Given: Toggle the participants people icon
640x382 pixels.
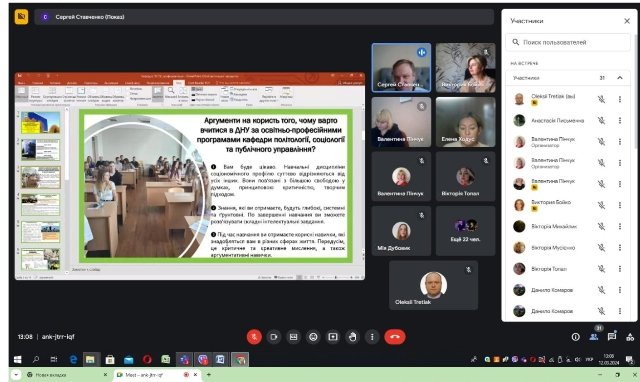Looking at the screenshot, I should pos(593,337).
